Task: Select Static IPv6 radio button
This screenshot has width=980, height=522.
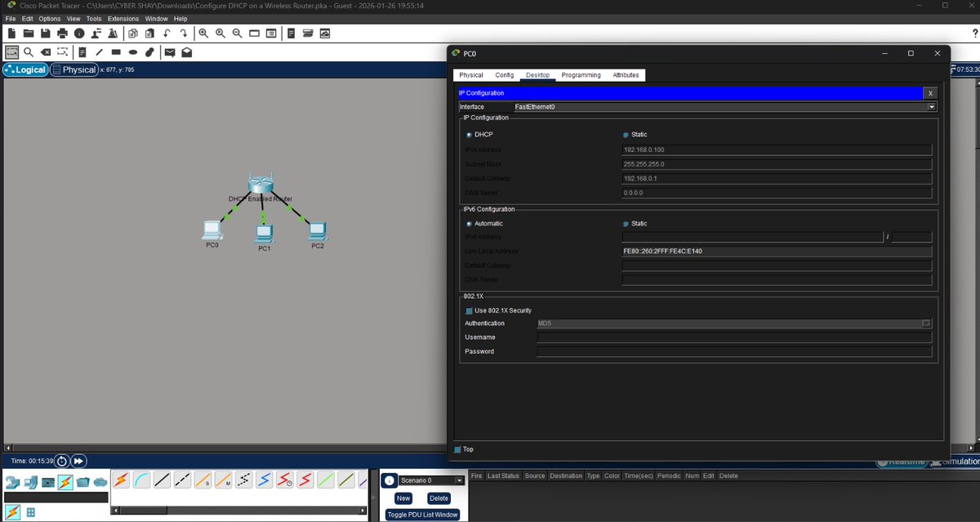Action: (x=626, y=224)
